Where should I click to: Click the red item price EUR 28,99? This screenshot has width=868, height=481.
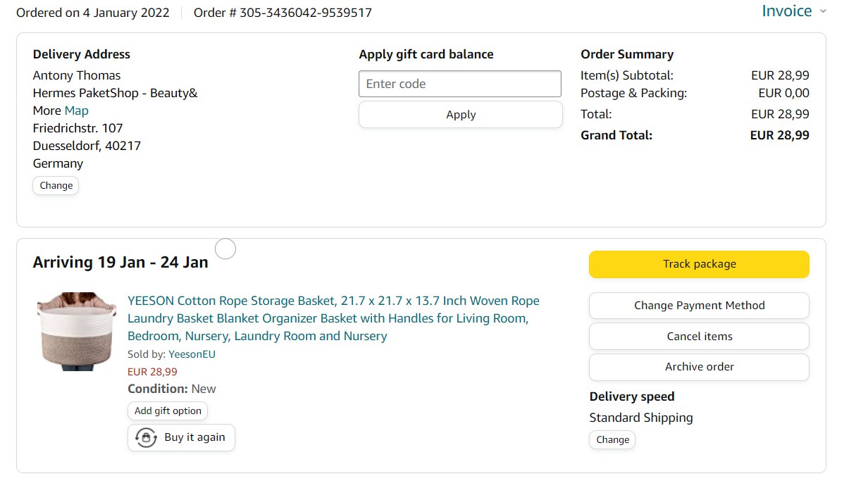[152, 372]
